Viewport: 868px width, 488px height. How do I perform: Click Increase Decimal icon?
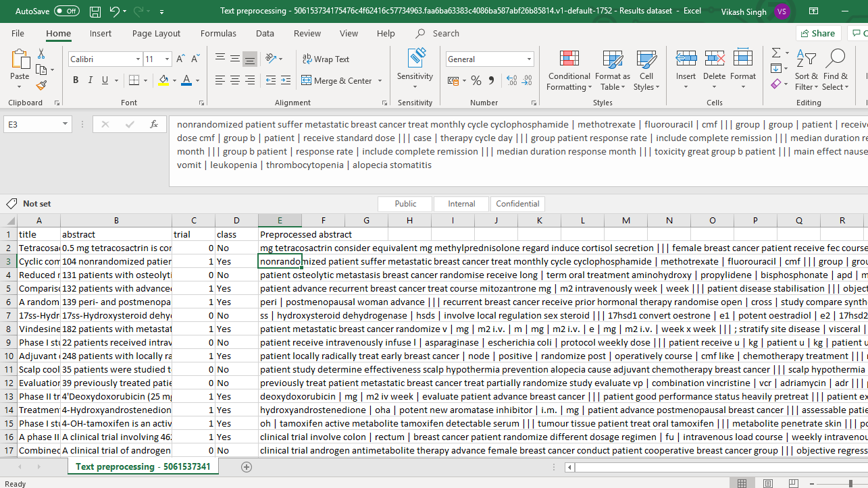pyautogui.click(x=511, y=80)
